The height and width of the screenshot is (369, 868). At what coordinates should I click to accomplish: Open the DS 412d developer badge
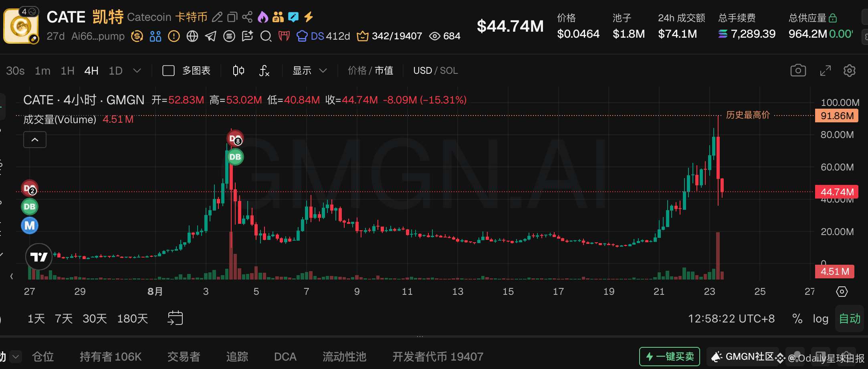(323, 36)
